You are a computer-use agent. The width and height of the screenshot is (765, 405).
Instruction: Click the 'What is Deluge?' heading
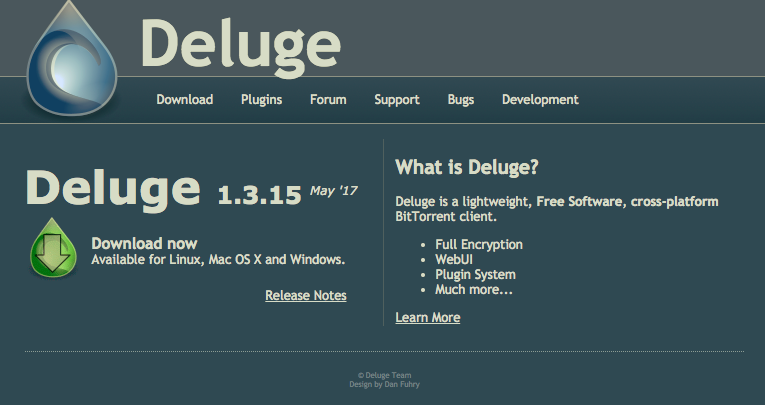coord(467,167)
